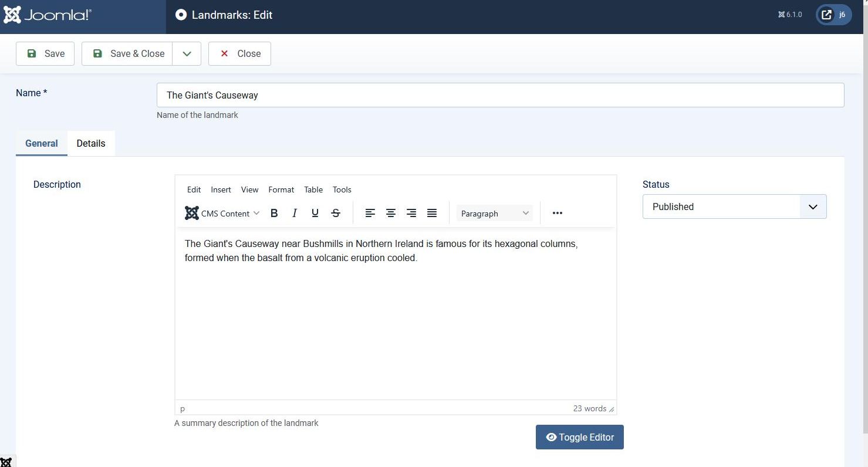Open the Edit menu in editor
This screenshot has height=467, width=868.
[194, 189]
